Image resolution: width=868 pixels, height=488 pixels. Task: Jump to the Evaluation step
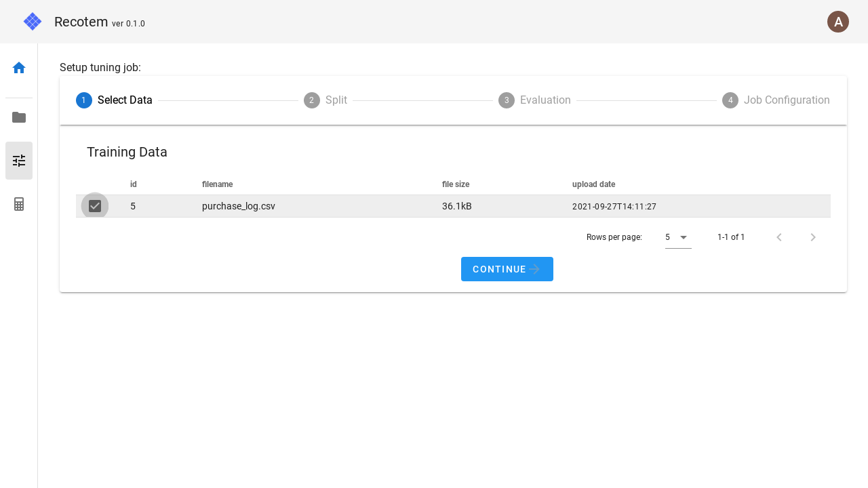pyautogui.click(x=534, y=100)
